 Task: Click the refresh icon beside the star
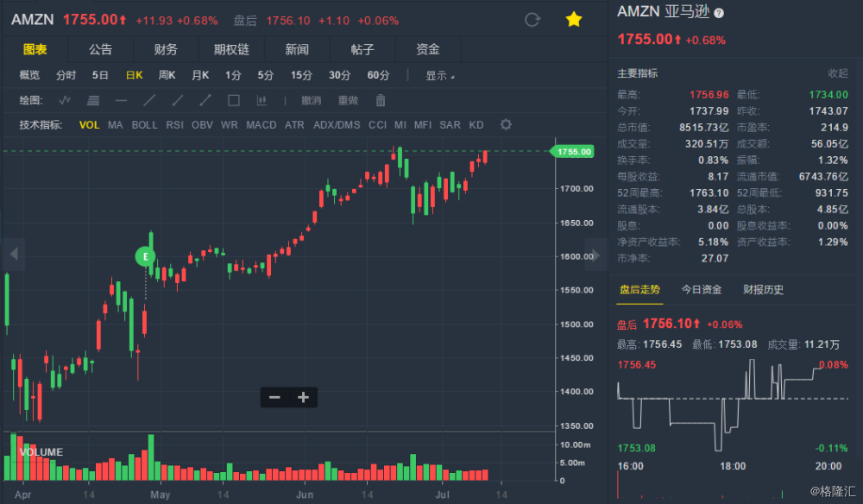click(x=532, y=20)
